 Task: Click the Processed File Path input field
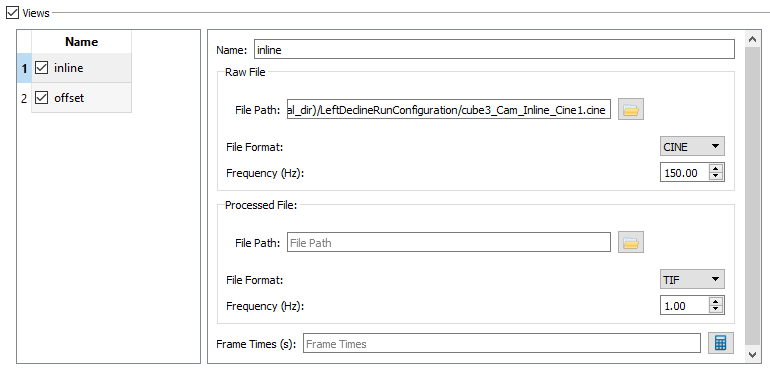coord(449,242)
